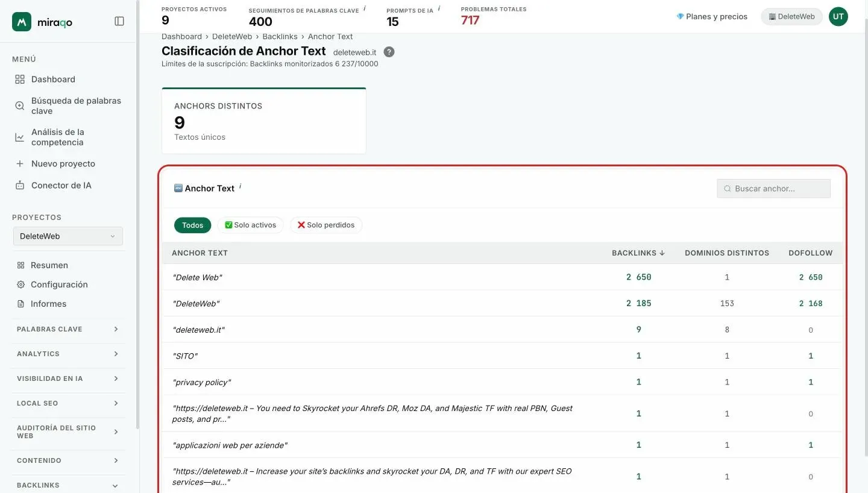Collapse the Backlinks section

68,485
